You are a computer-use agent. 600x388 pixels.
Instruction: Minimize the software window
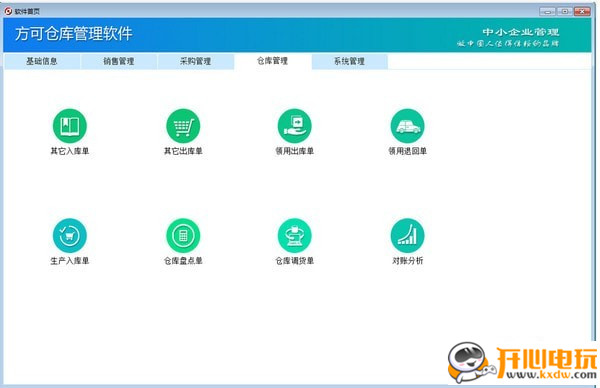point(548,11)
